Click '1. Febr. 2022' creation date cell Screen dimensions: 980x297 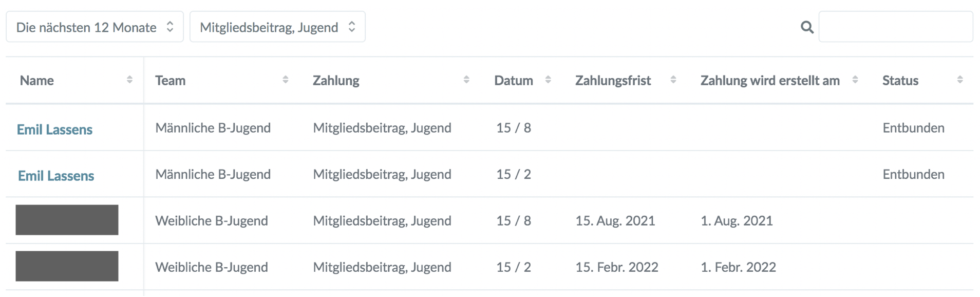738,267
